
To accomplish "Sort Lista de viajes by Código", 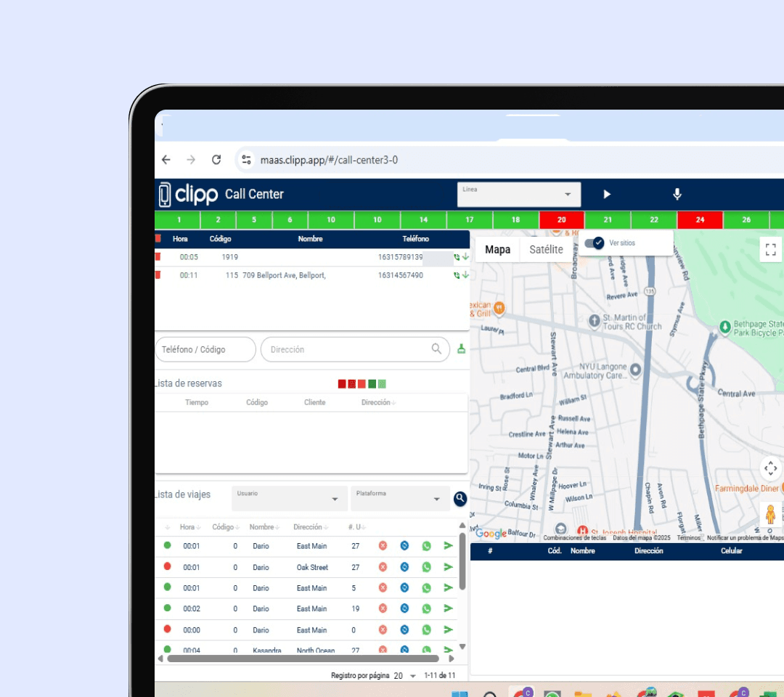I will (x=226, y=527).
